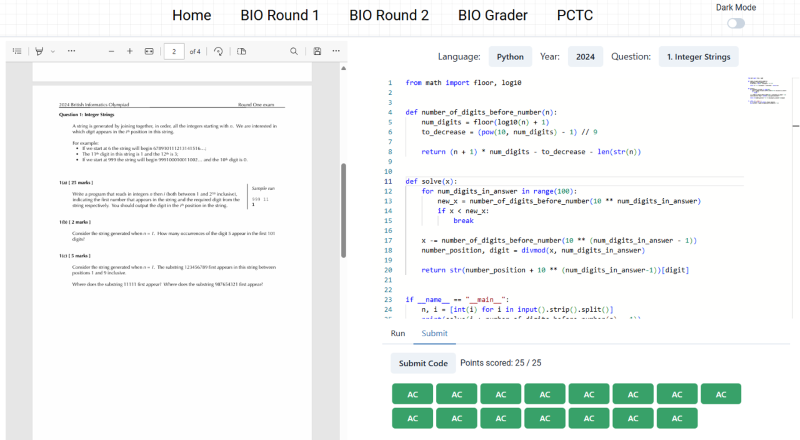This screenshot has height=440, width=800.
Task: Open the PDF table of contents sidebar
Action: [x=17, y=51]
